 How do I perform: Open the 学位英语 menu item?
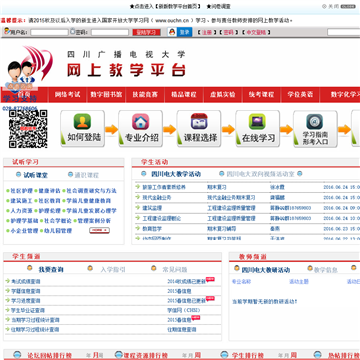coord(300,94)
